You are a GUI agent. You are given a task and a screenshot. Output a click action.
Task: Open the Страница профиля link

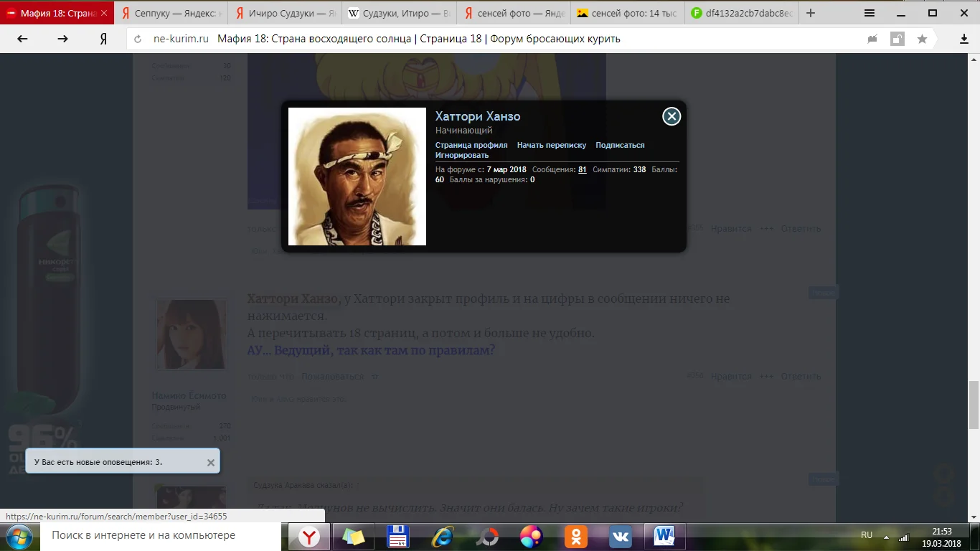pos(471,145)
